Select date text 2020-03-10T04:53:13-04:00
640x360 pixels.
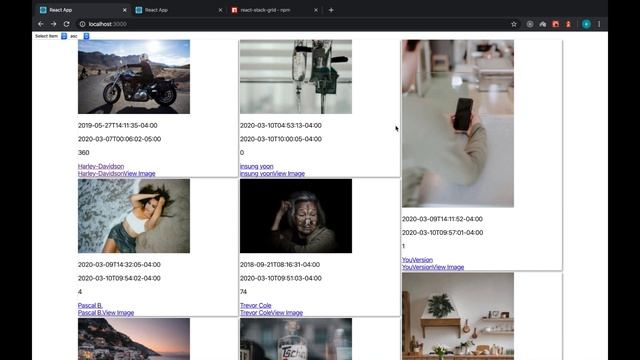281,125
